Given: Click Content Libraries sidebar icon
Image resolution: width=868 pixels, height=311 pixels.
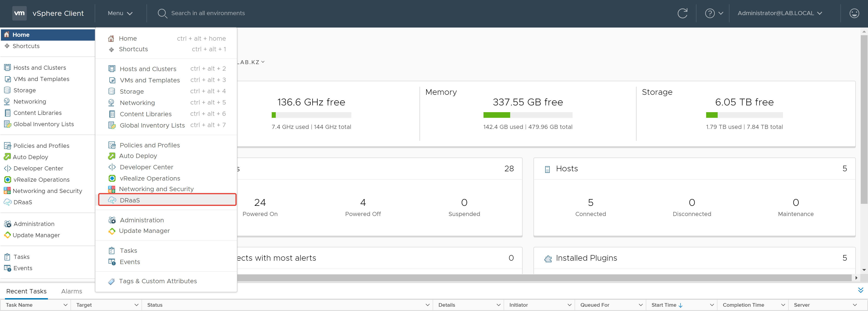Looking at the screenshot, I should point(7,113).
